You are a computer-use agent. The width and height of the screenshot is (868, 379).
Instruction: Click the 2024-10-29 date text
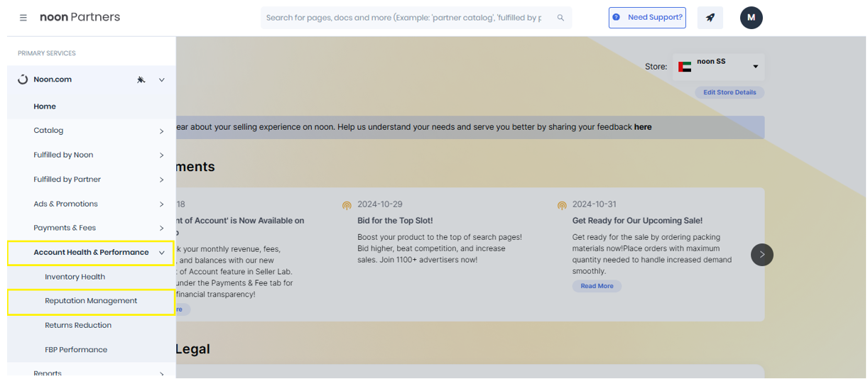(x=380, y=204)
